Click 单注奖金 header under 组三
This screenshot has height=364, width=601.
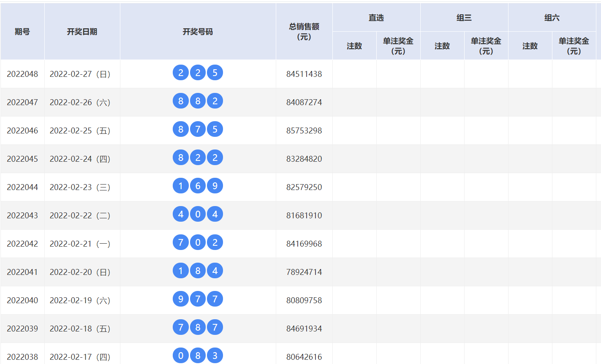pyautogui.click(x=486, y=46)
